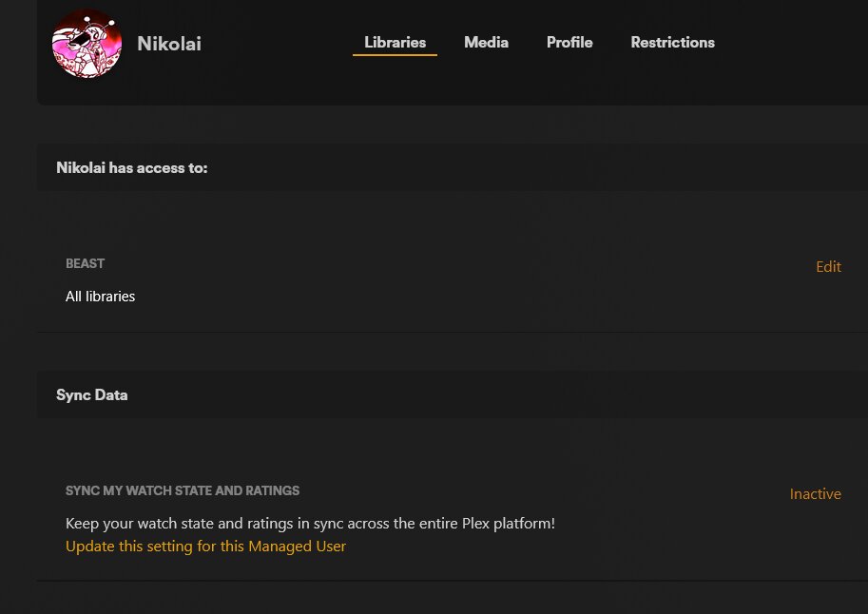
Task: Click the Sync Data section header
Action: pyautogui.click(x=92, y=394)
